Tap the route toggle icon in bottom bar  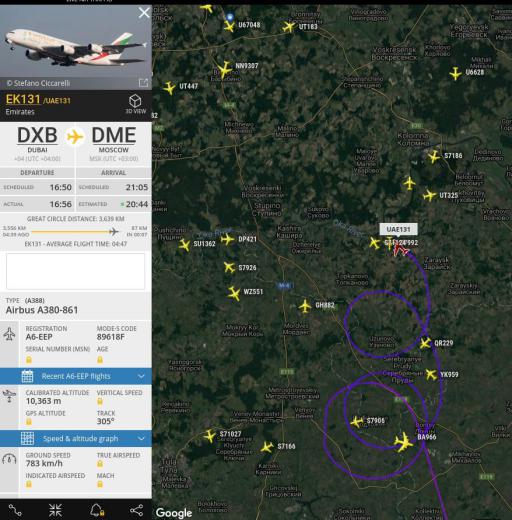point(15,510)
